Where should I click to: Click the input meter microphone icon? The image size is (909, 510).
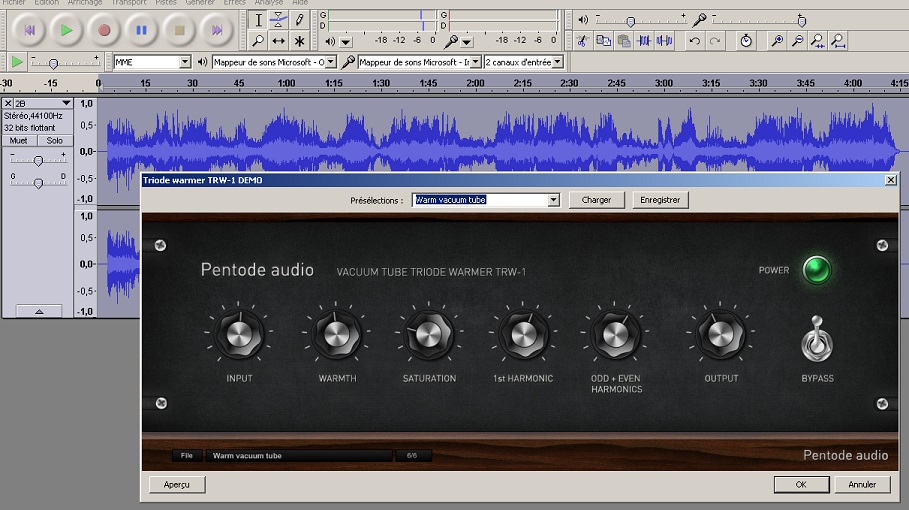coord(450,41)
